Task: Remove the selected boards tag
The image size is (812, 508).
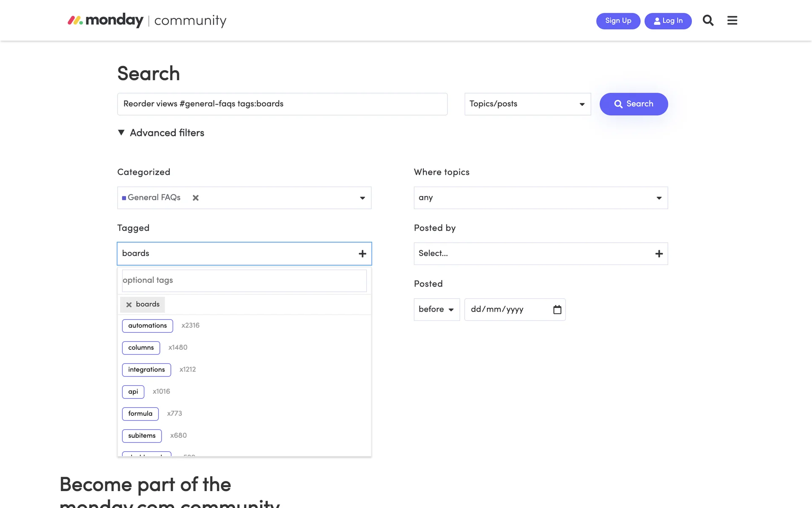Action: tap(129, 305)
